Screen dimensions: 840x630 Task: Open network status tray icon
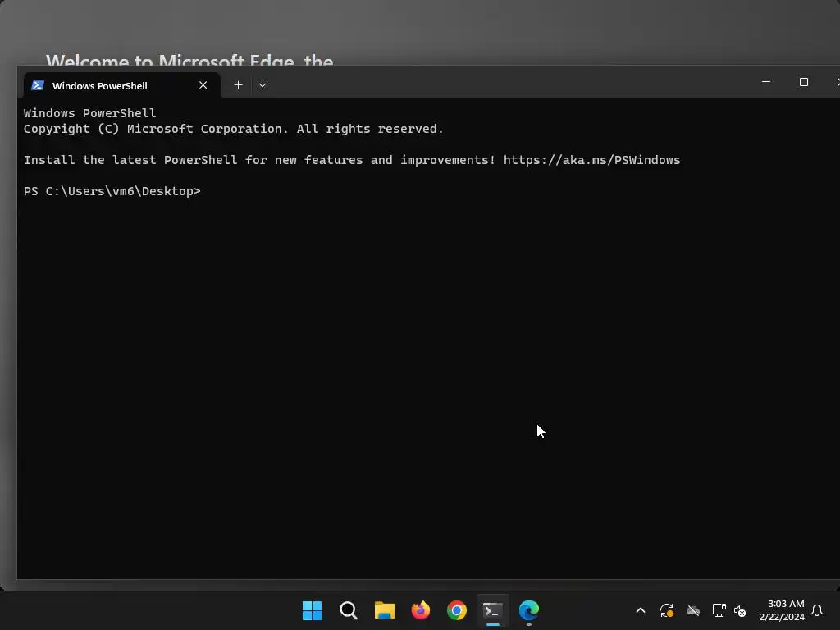(719, 610)
